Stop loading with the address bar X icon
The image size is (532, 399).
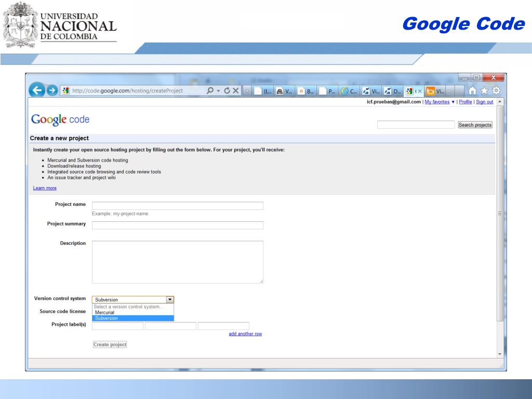point(236,90)
